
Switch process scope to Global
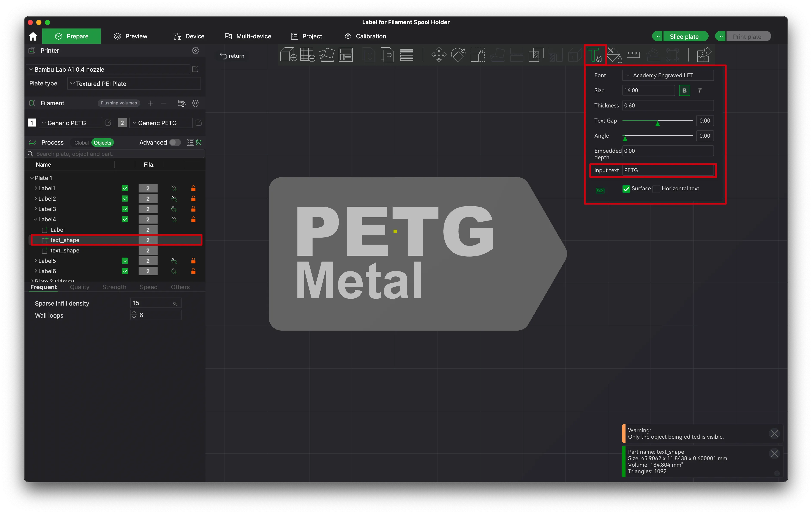point(81,143)
